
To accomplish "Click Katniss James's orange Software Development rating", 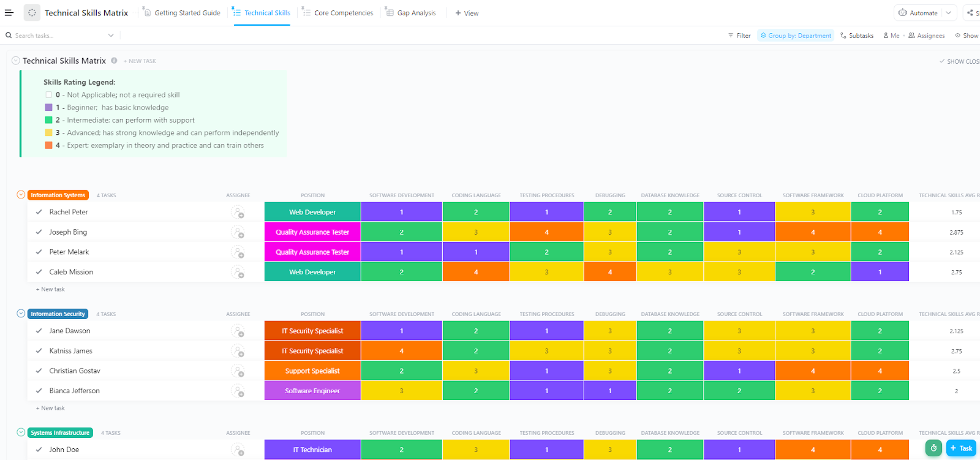I will pos(402,351).
